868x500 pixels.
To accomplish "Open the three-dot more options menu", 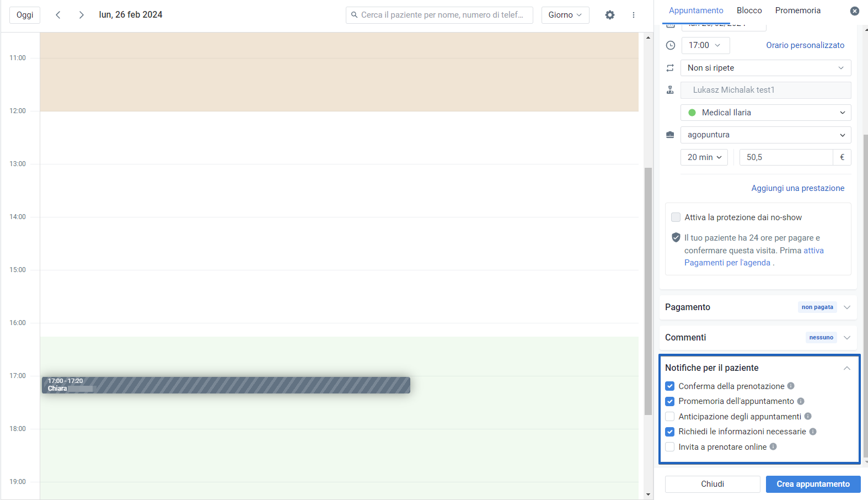I will coord(633,15).
